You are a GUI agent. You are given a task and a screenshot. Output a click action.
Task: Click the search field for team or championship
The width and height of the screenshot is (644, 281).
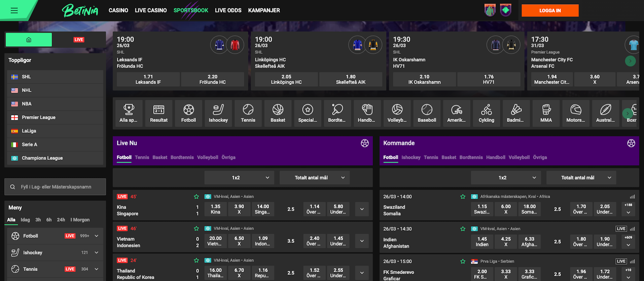click(55, 187)
